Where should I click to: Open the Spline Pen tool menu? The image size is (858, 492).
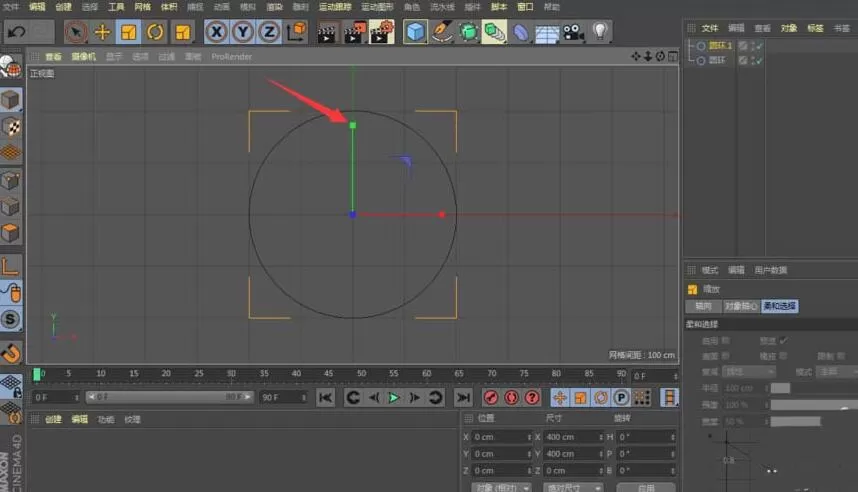[x=442, y=32]
